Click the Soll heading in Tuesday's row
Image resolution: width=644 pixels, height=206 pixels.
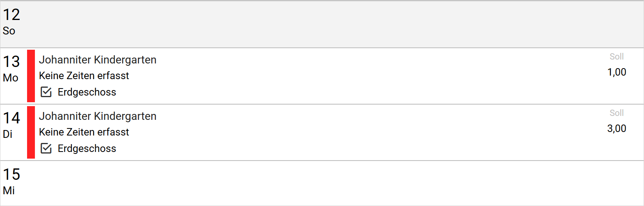tap(617, 113)
